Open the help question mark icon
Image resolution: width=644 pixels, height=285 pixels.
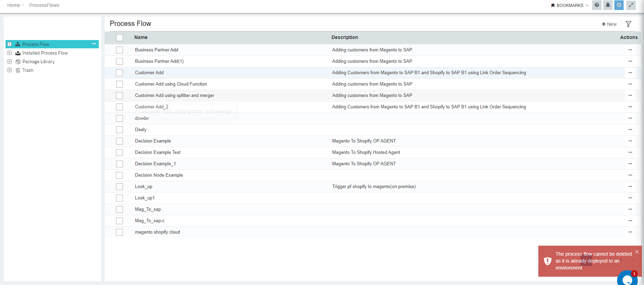tap(597, 5)
